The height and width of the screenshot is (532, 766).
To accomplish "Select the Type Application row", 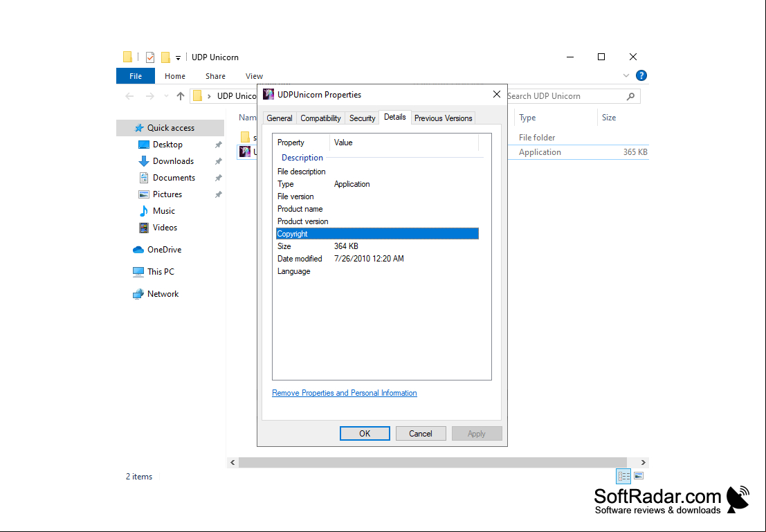I will pos(377,184).
